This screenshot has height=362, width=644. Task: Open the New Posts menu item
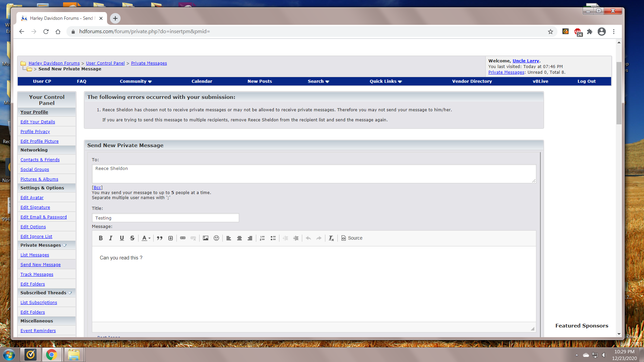(x=260, y=81)
